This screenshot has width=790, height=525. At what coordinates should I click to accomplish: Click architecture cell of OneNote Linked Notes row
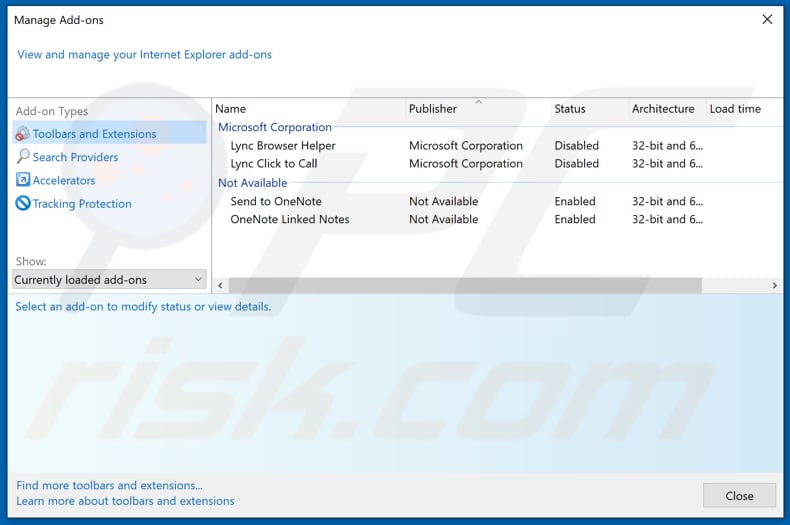pyautogui.click(x=667, y=219)
